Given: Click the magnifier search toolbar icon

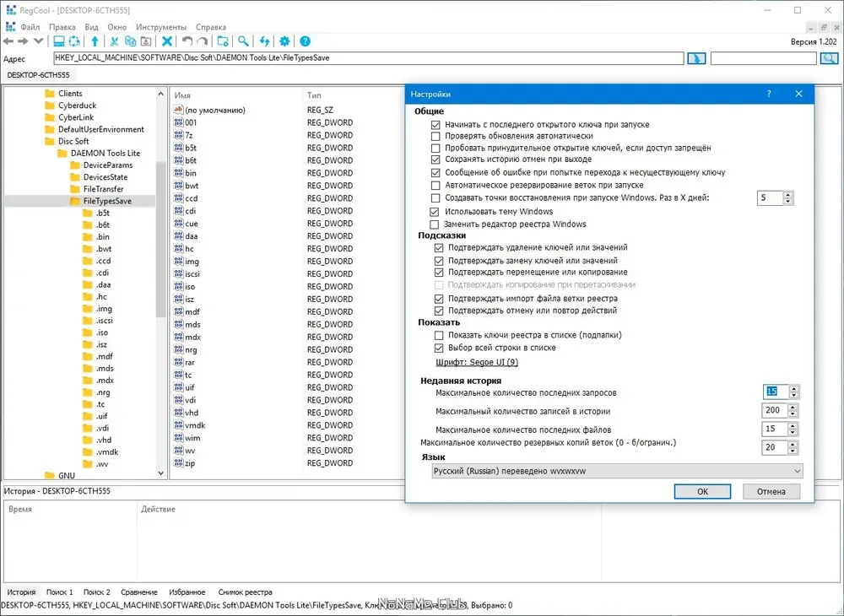Looking at the screenshot, I should (x=243, y=41).
